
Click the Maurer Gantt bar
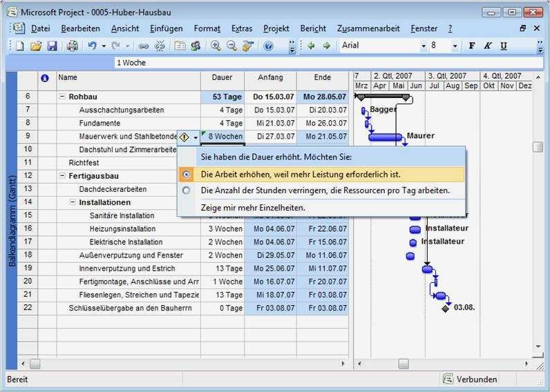click(385, 137)
